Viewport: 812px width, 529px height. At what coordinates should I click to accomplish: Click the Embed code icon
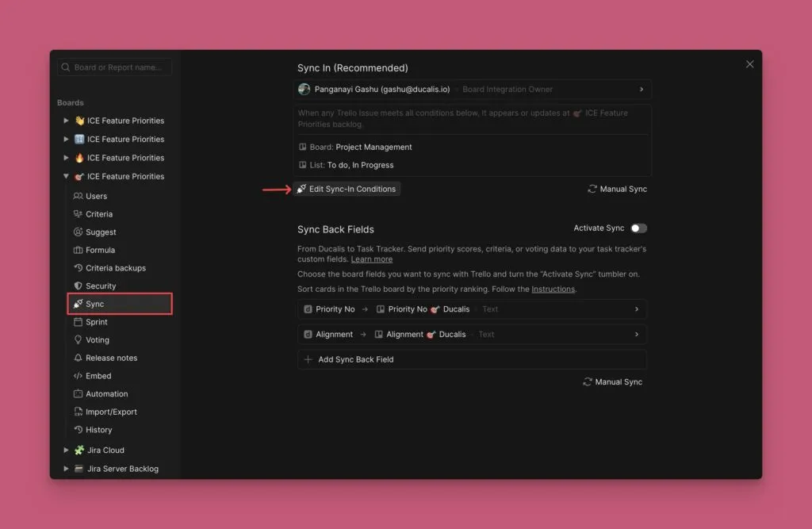click(x=78, y=376)
